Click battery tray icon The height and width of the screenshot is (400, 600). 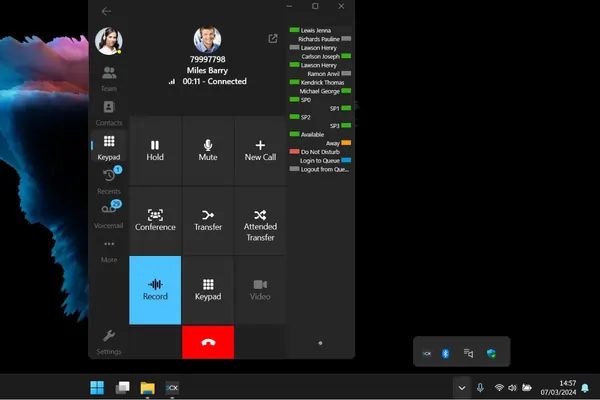click(527, 387)
